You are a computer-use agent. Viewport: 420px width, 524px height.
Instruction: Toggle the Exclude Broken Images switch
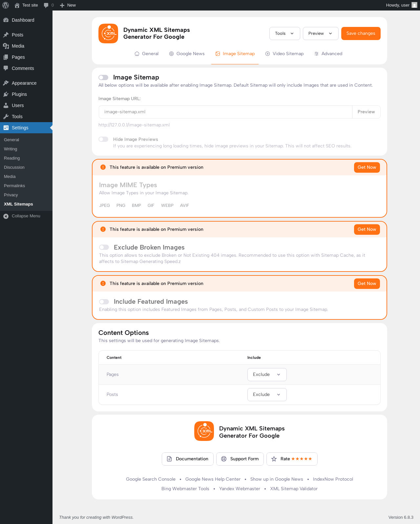pos(104,247)
